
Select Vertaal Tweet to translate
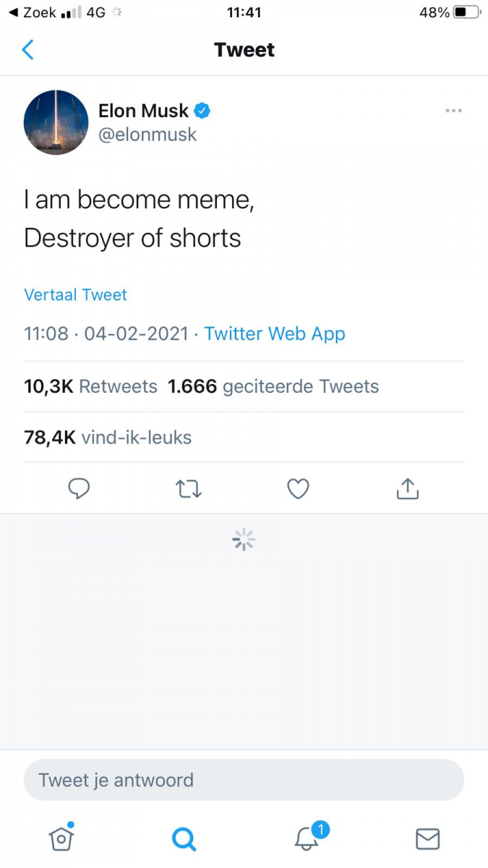[x=75, y=294]
